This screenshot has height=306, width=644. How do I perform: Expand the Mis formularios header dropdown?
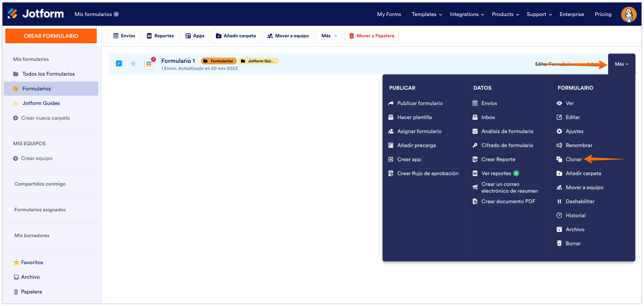[116, 14]
